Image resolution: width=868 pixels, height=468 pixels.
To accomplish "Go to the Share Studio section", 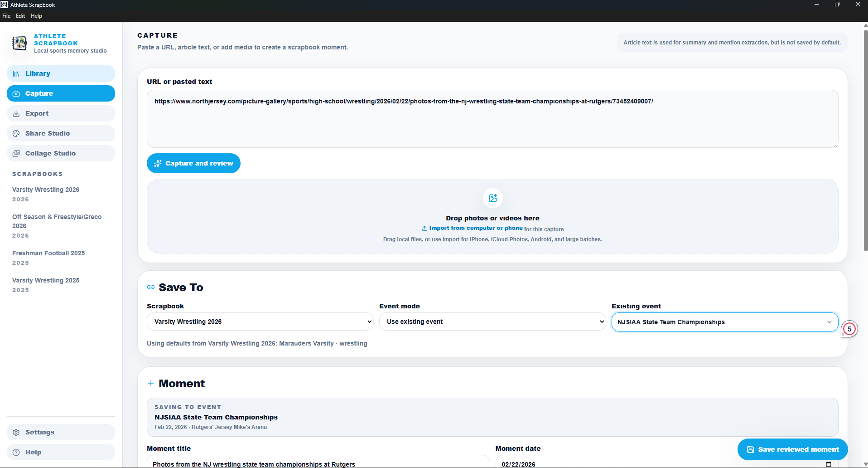I will (61, 133).
